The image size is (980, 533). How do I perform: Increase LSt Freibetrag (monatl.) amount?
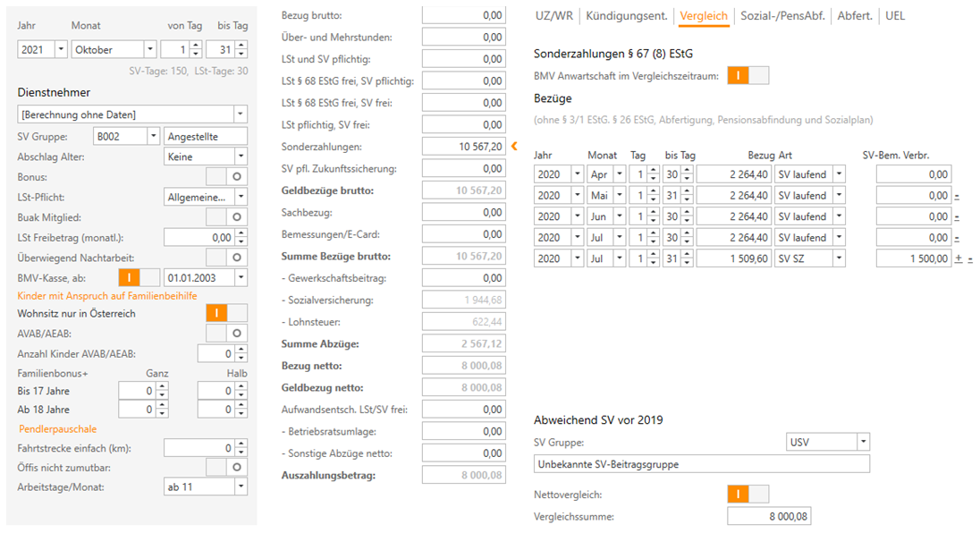[241, 233]
